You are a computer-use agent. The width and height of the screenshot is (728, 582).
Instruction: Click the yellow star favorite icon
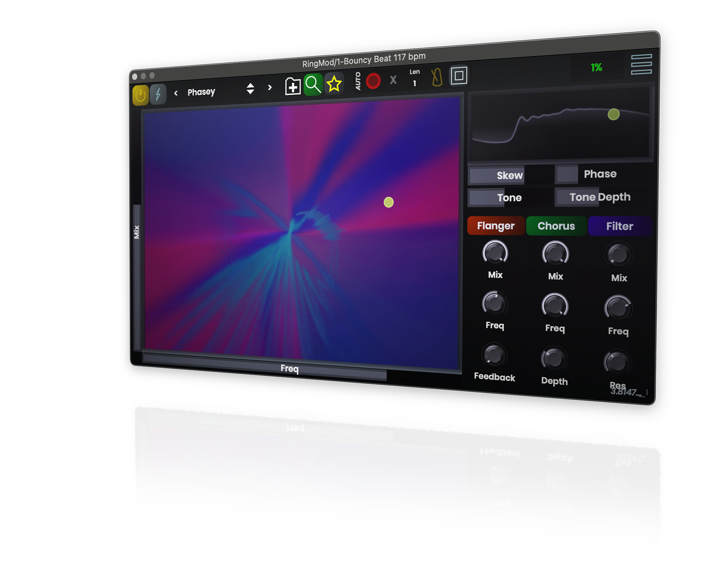click(334, 84)
